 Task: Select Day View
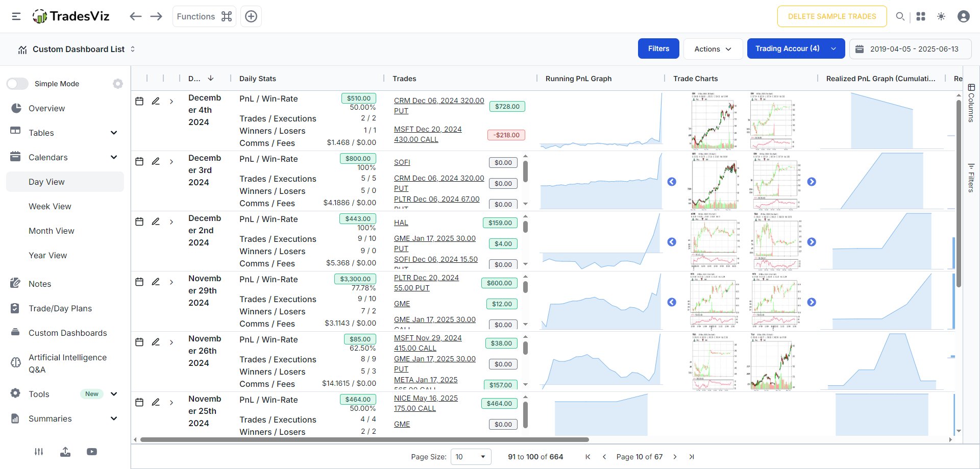[x=65, y=182]
